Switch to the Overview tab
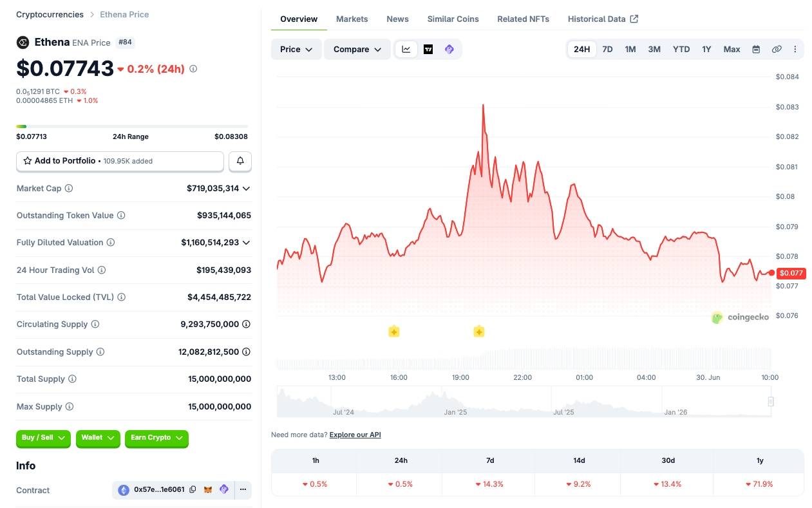The width and height of the screenshot is (812, 508). click(299, 19)
